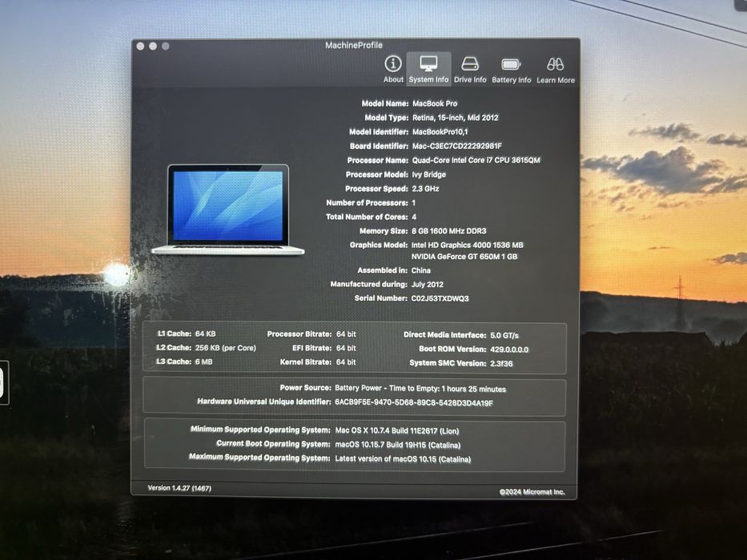The image size is (747, 560).
Task: Select Intel HD Graphics 4000 1536 MB text
Action: pyautogui.click(x=468, y=246)
